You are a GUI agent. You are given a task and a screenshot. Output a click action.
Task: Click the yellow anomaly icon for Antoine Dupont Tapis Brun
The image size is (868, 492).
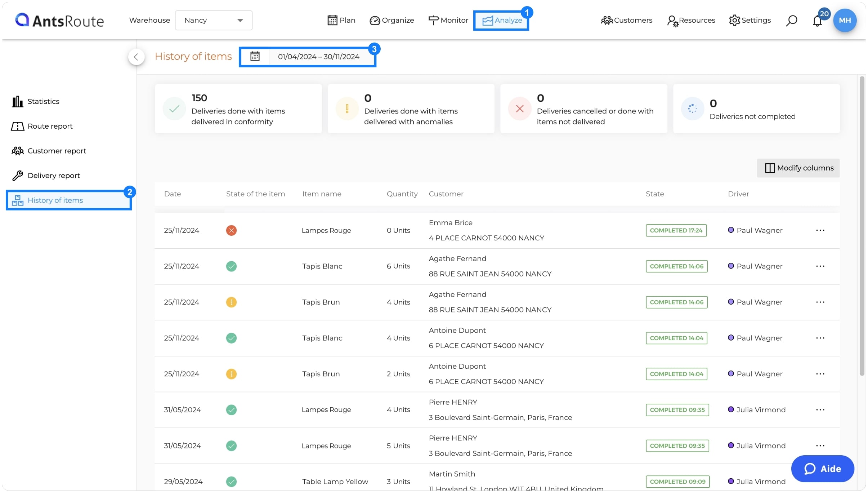(231, 374)
